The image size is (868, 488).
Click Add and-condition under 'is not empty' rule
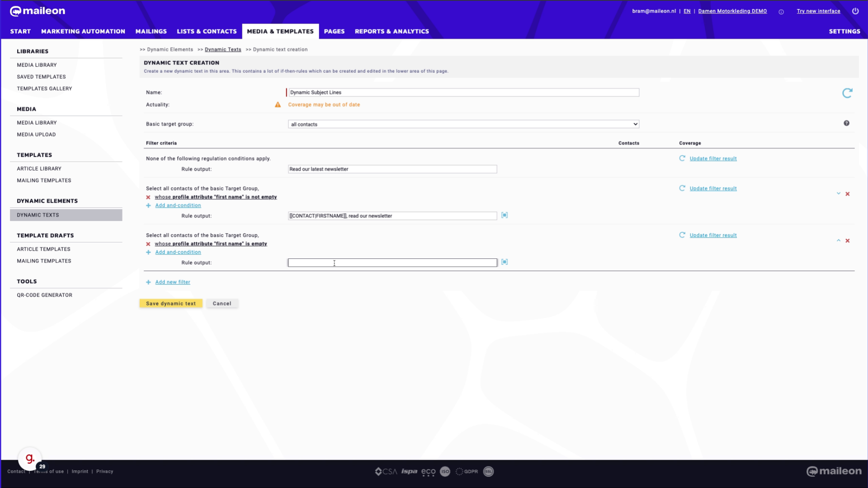178,206
